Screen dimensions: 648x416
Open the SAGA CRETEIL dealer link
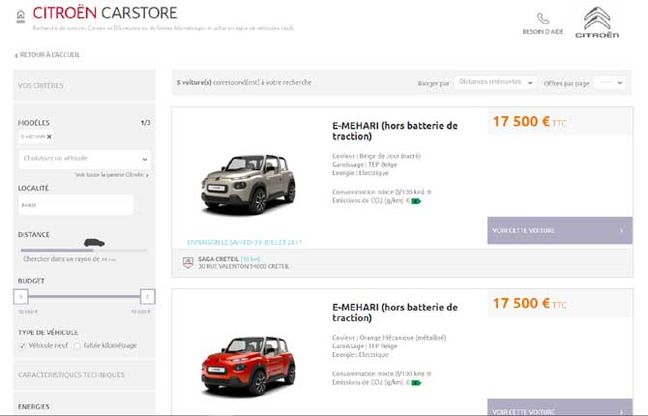click(x=218, y=259)
